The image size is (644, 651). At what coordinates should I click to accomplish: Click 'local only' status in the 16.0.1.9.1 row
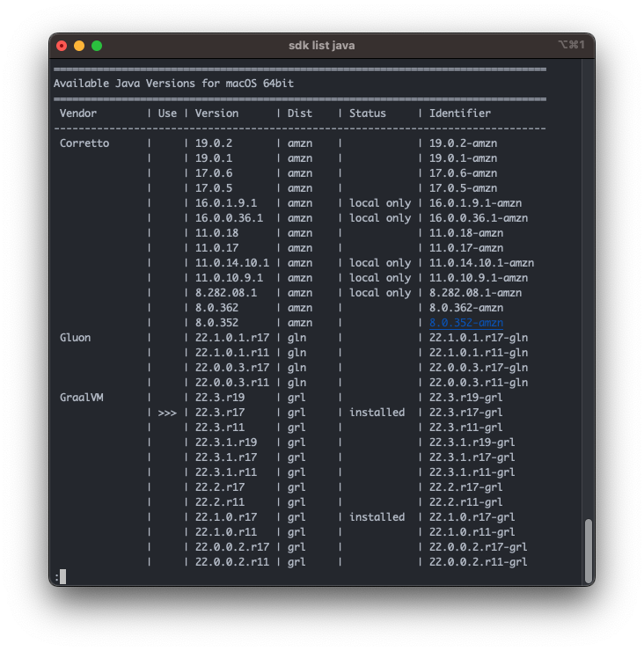pos(380,203)
